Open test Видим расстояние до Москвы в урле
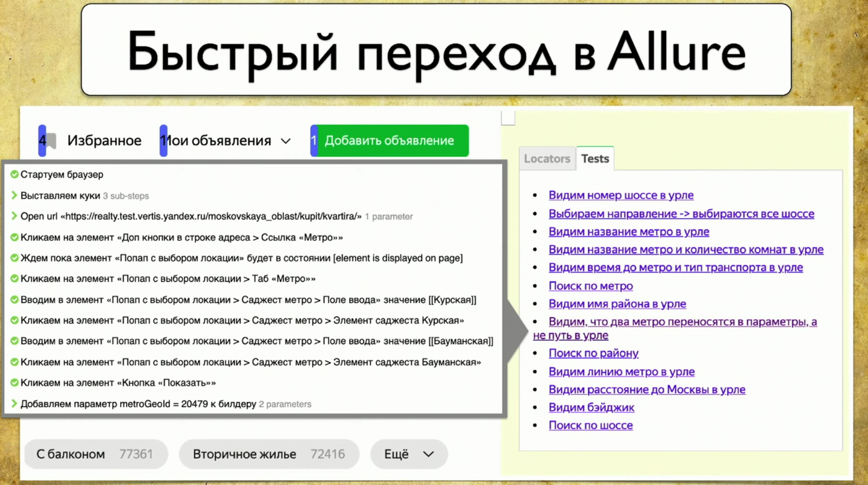Viewport: 868px width, 485px height. (647, 390)
